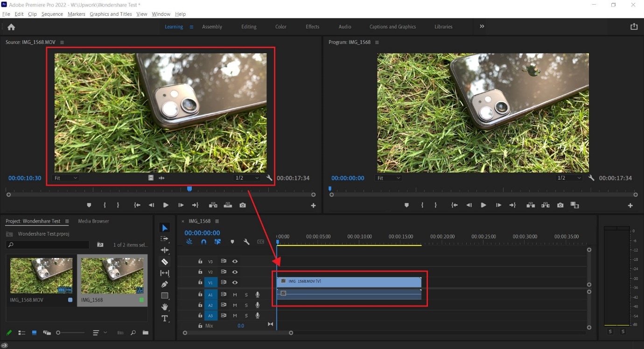The height and width of the screenshot is (349, 644).
Task: Open the Sequence menu
Action: pyautogui.click(x=52, y=14)
